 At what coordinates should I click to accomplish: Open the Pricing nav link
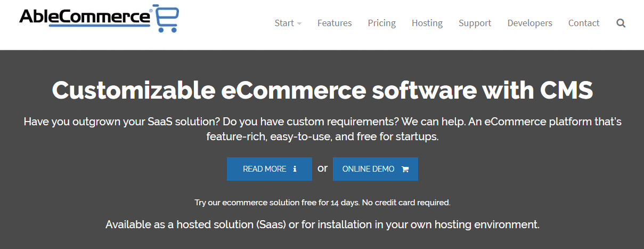381,23
